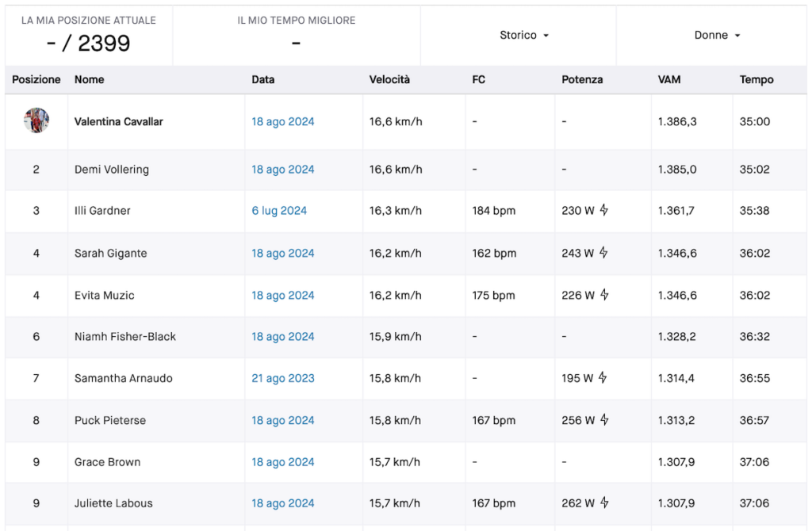The height and width of the screenshot is (531, 812).
Task: Open Illi Gardner's 6 lug 2024 activity
Action: tap(279, 211)
